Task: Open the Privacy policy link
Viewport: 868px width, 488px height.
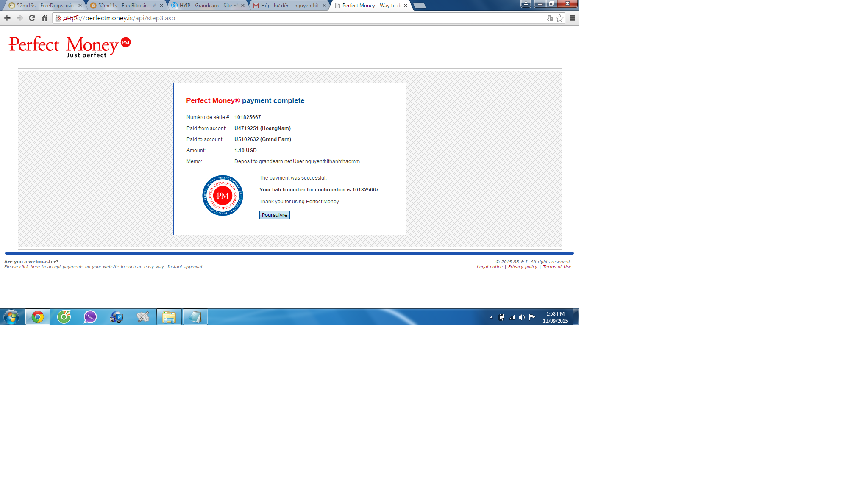Action: click(x=523, y=267)
